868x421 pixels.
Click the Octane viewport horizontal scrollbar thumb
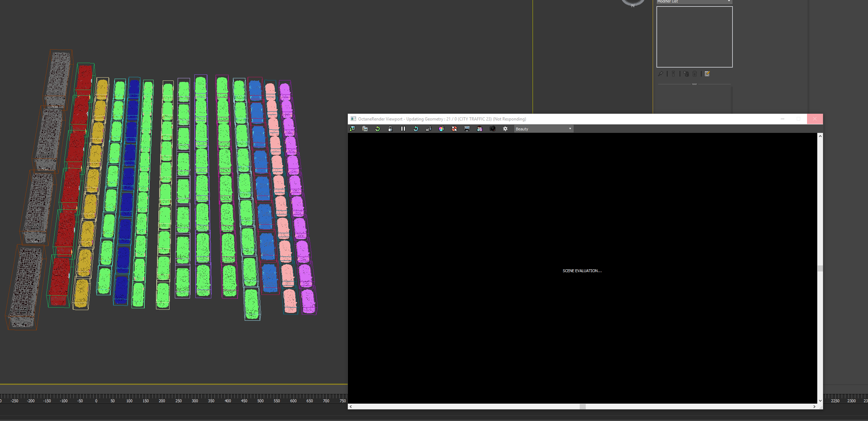pos(583,406)
